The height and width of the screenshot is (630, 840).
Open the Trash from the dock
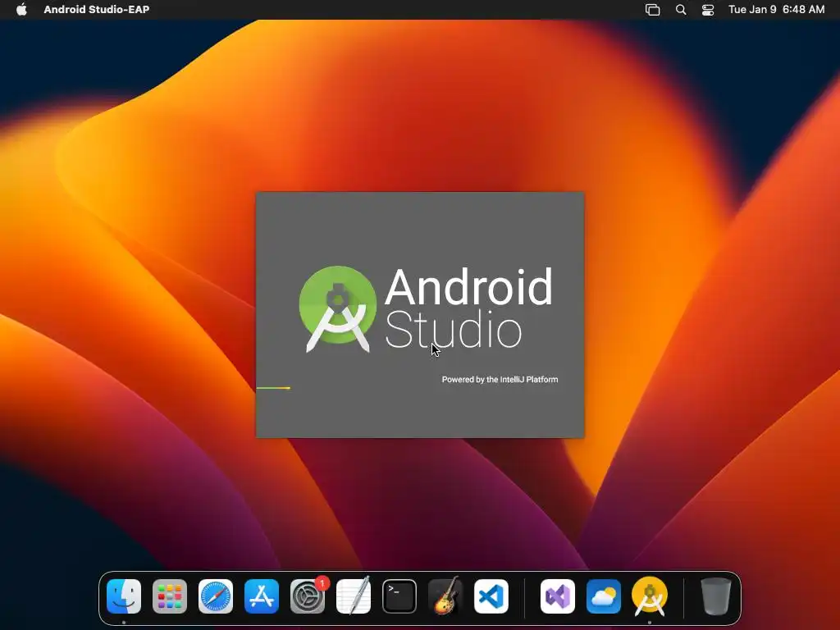[x=715, y=596]
